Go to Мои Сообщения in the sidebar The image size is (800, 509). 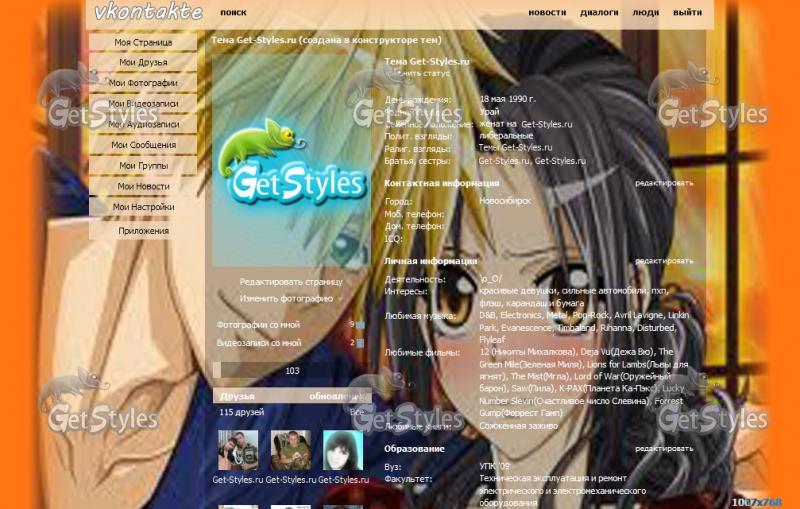coord(143,145)
